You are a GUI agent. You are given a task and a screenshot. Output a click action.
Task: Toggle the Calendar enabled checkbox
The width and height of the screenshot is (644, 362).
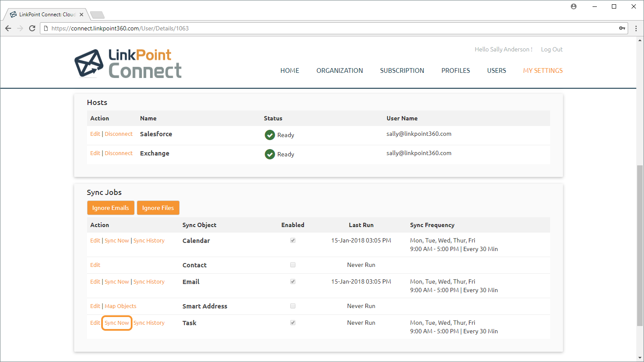click(293, 240)
